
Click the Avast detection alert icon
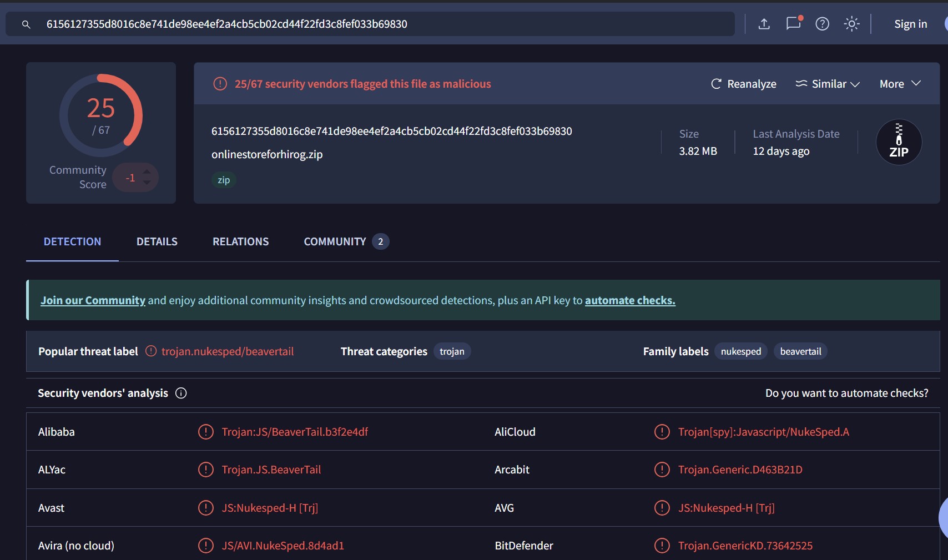[x=206, y=508]
